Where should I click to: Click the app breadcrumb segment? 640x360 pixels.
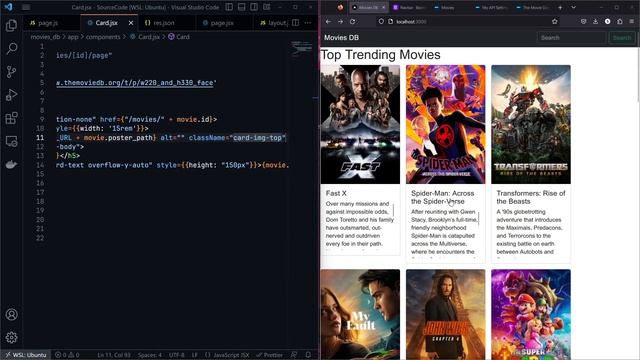point(73,37)
